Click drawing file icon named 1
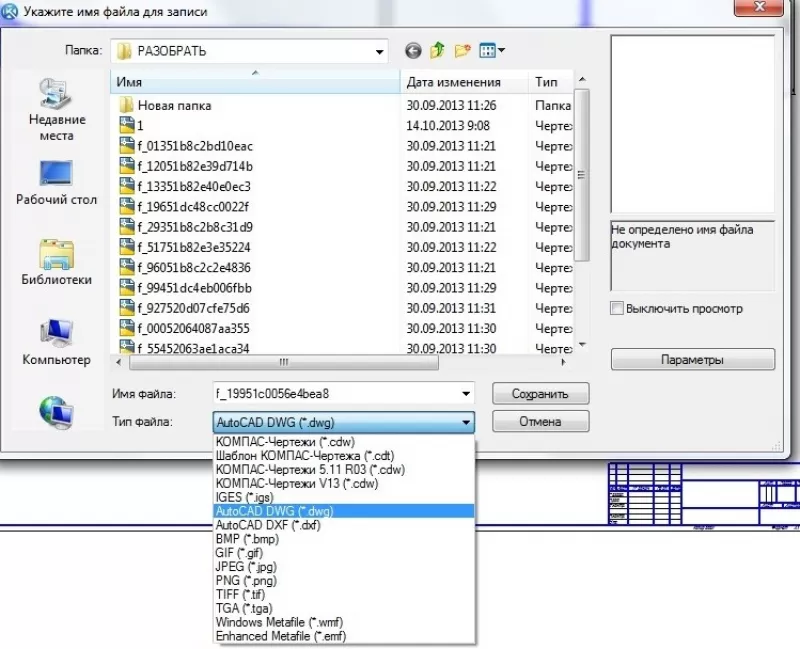800x649 pixels. coord(127,126)
